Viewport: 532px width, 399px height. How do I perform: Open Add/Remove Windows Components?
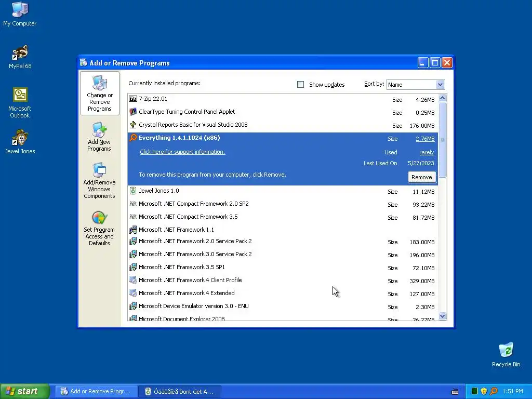click(x=99, y=180)
